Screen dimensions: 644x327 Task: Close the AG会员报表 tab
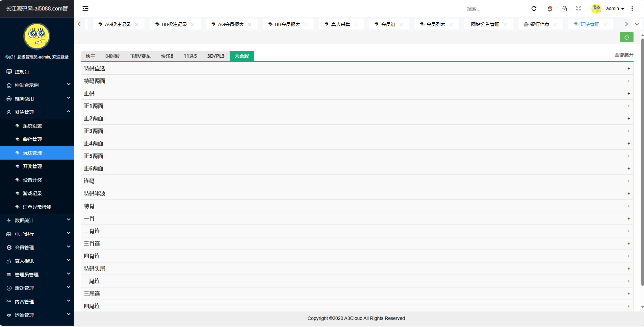[250, 24]
